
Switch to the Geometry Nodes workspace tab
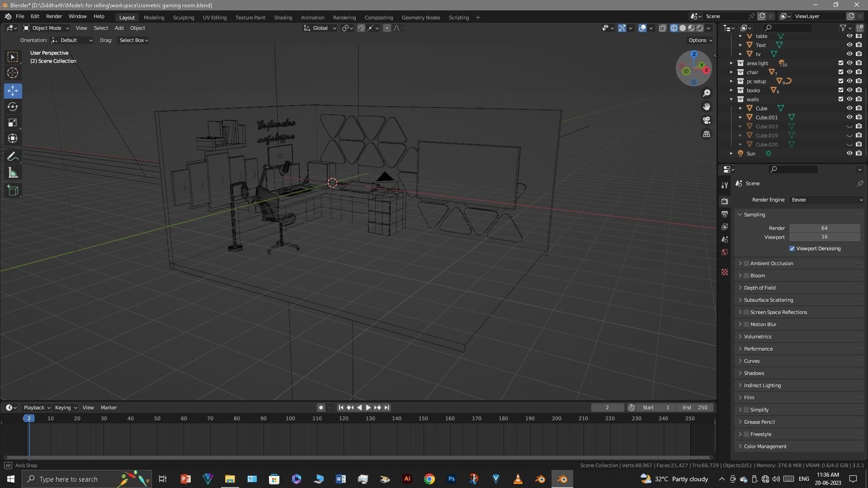[420, 18]
